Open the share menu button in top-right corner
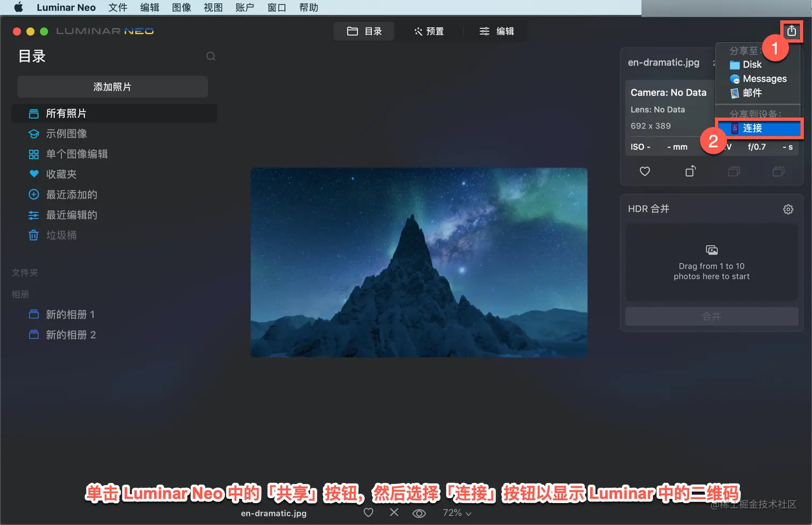The height and width of the screenshot is (525, 812). pos(792,31)
